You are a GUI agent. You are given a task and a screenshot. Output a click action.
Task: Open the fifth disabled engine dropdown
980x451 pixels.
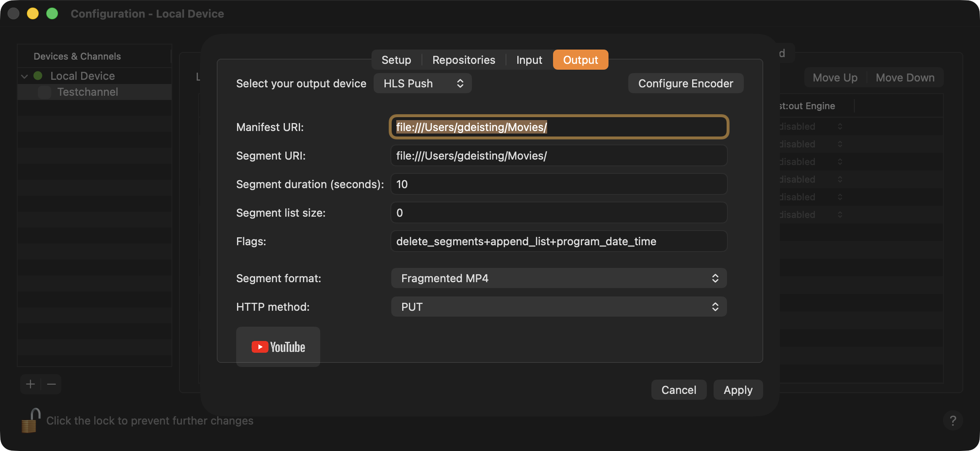[x=811, y=197]
